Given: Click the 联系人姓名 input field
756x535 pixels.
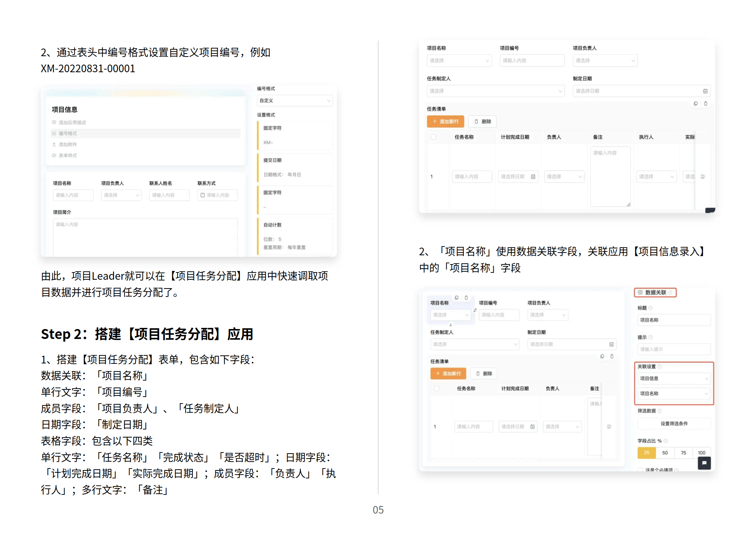Looking at the screenshot, I should [169, 195].
